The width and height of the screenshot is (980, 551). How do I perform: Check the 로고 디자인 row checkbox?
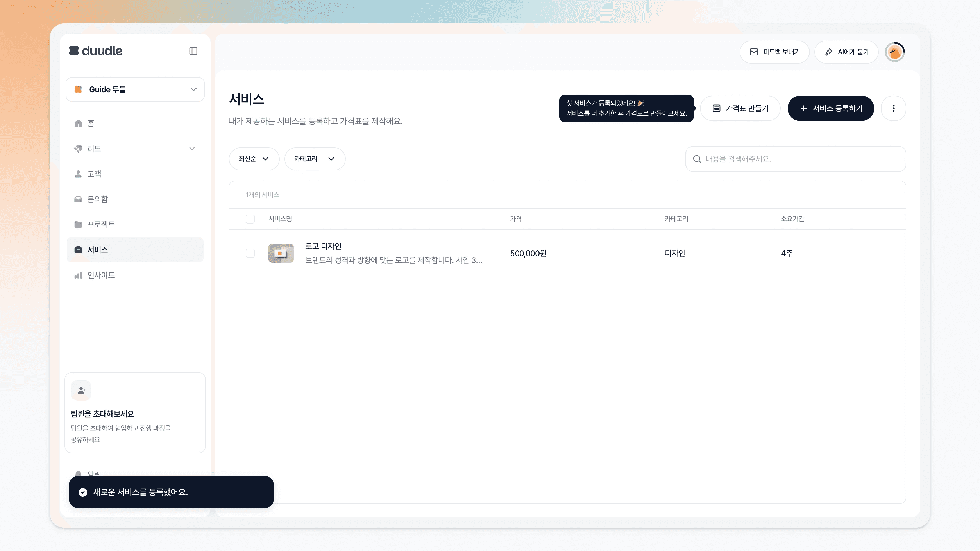(x=250, y=253)
